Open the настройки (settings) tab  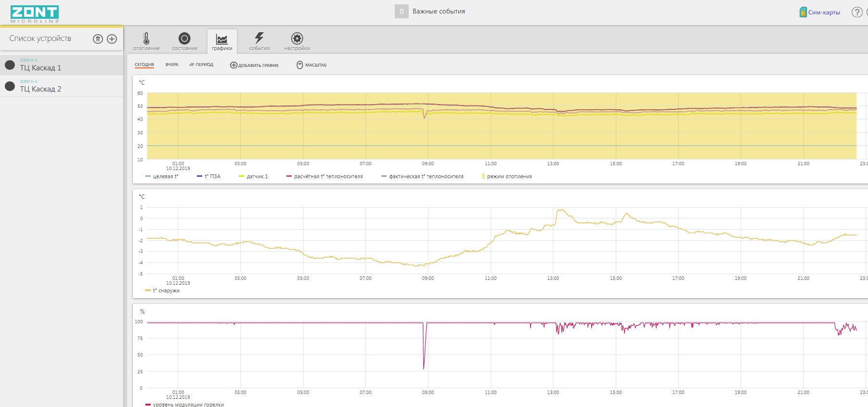pos(297,41)
